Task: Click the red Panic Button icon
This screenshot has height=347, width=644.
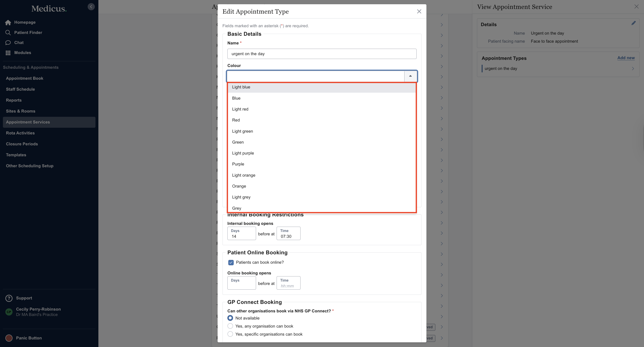Action: 9,338
